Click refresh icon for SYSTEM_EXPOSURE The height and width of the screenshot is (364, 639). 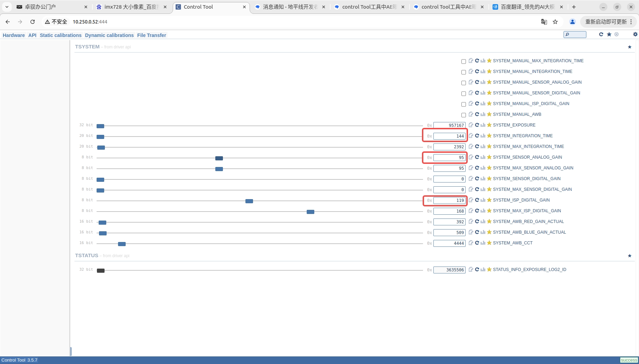tap(477, 125)
